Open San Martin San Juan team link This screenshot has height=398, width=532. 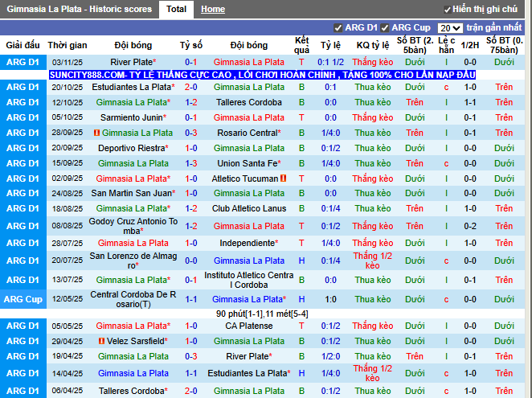click(133, 193)
